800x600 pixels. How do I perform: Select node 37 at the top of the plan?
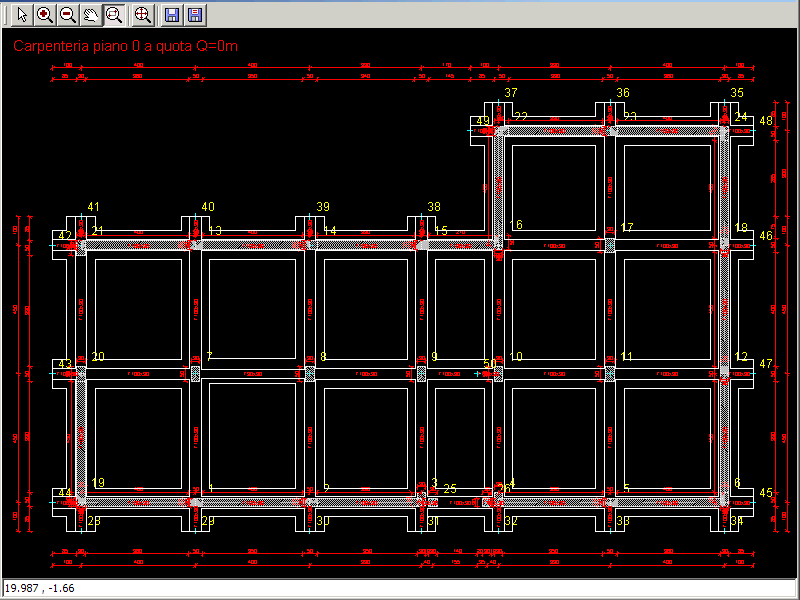coord(511,94)
